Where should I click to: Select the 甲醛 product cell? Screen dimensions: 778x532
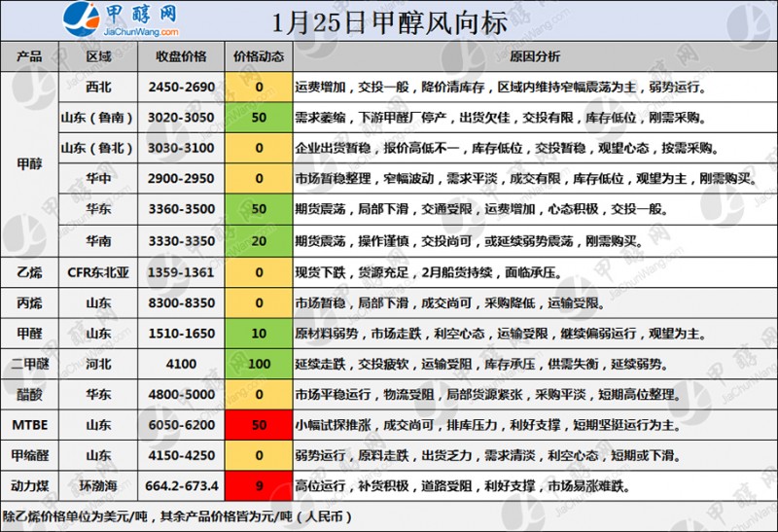[x=30, y=334]
